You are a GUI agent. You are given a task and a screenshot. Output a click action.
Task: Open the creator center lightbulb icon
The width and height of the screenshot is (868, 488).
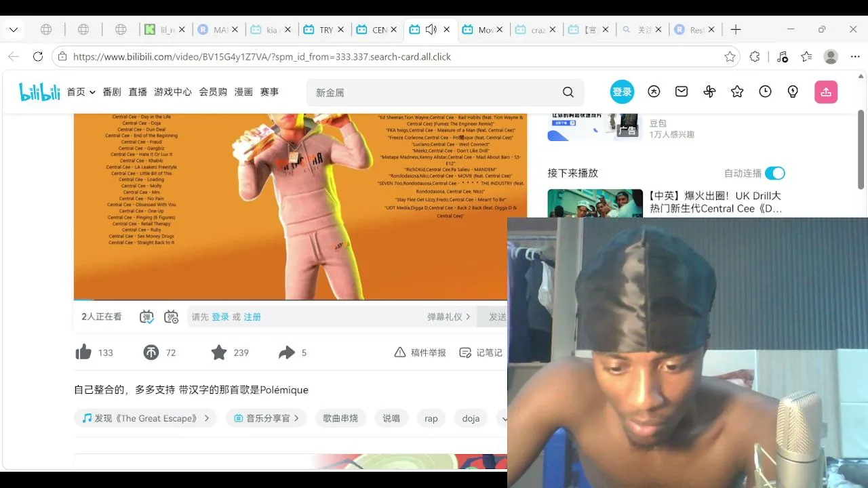[x=793, y=91]
